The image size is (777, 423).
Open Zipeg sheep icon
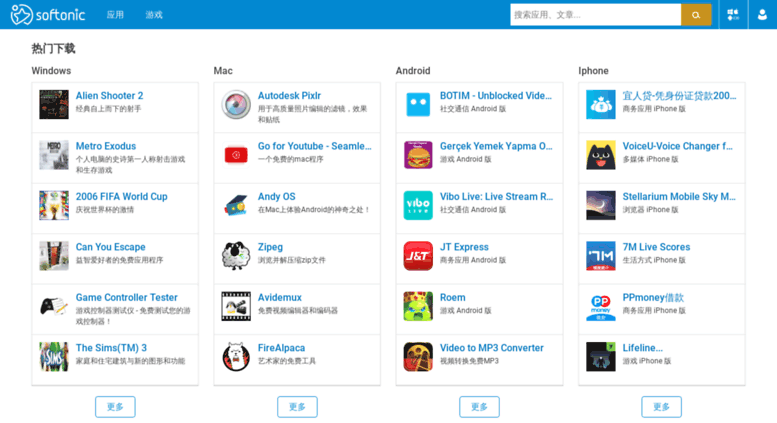[x=236, y=256]
